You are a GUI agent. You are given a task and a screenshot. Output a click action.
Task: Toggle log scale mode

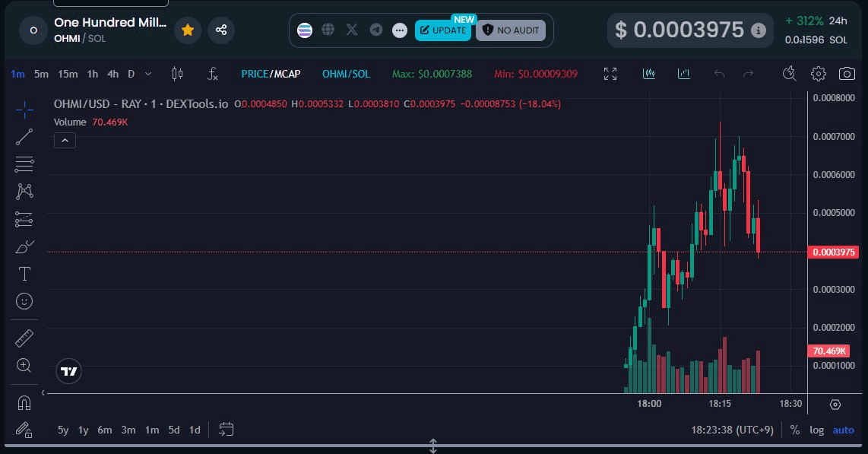(816, 430)
